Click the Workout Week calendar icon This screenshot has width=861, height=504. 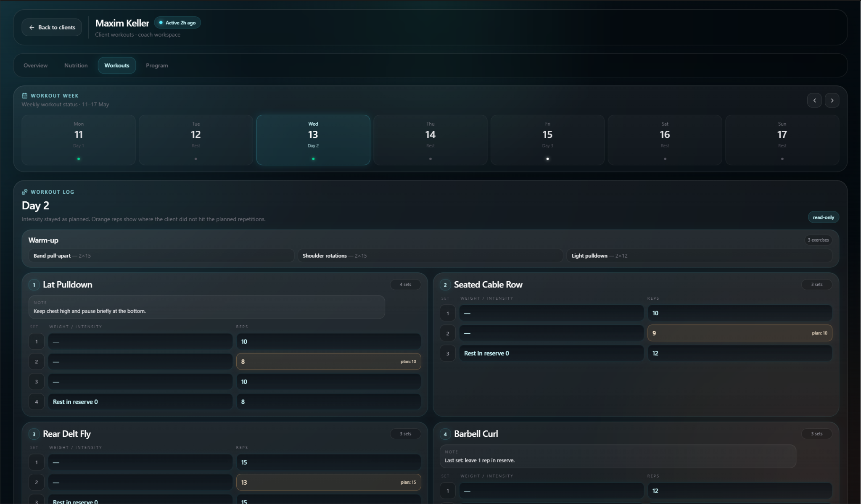[25, 96]
